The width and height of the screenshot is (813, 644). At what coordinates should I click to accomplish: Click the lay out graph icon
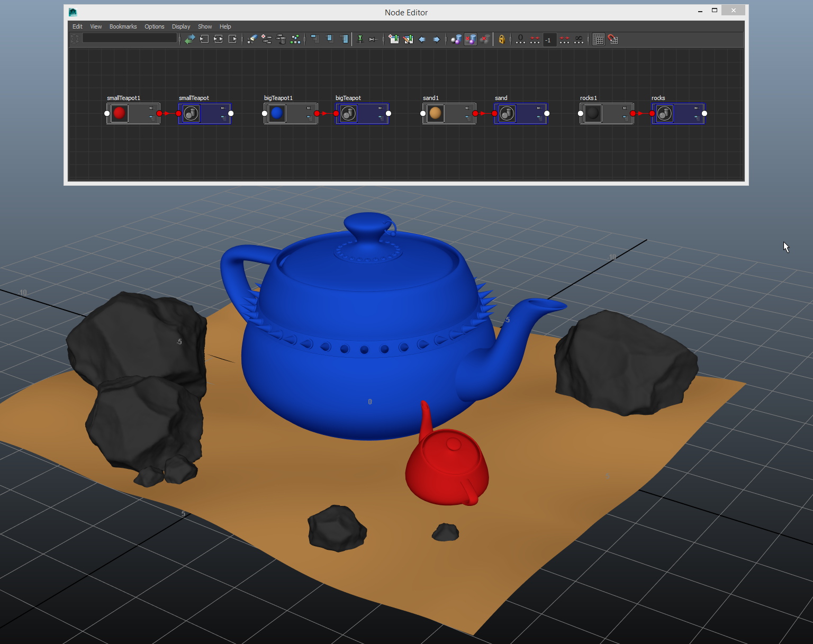click(x=295, y=39)
